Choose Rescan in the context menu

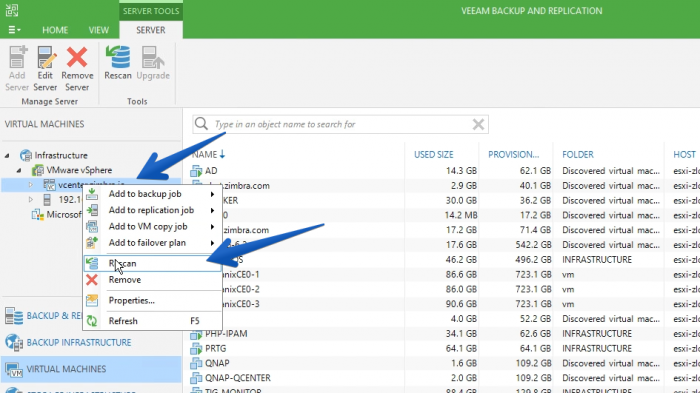pos(152,263)
